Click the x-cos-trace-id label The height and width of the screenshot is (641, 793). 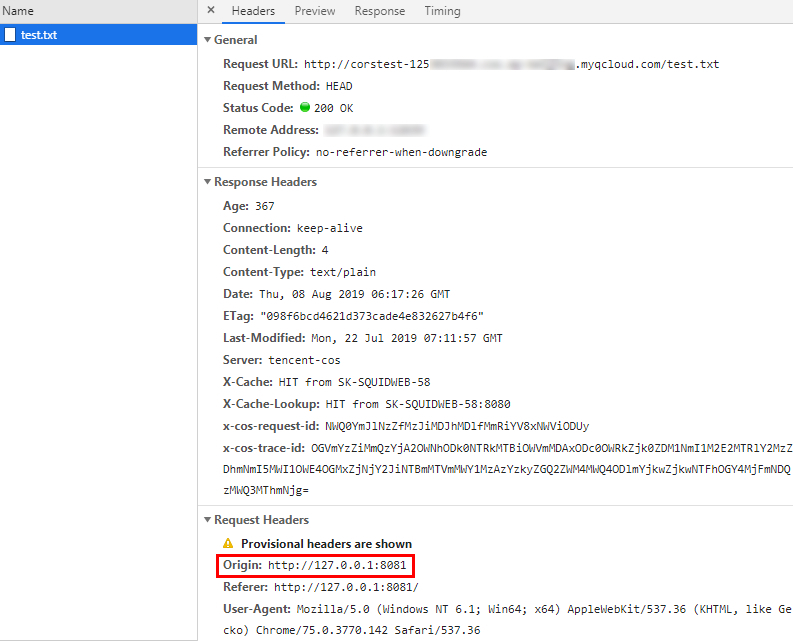[263, 448]
